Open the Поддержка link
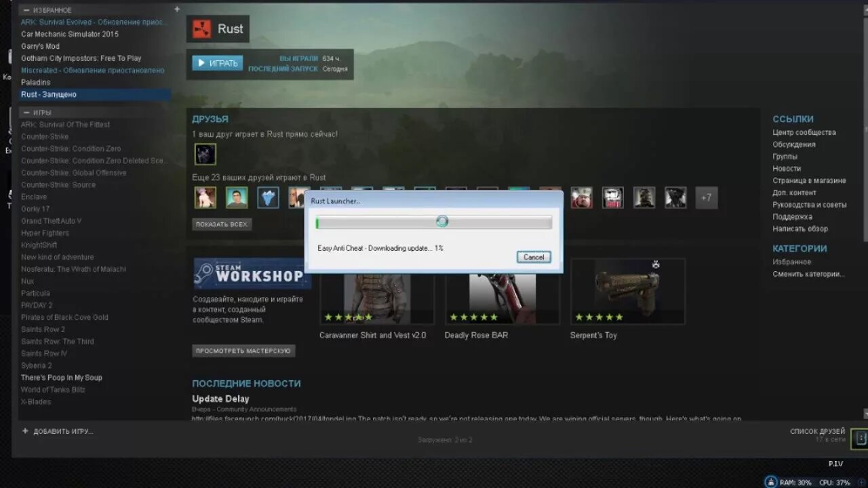The width and height of the screenshot is (868, 488). coord(792,217)
